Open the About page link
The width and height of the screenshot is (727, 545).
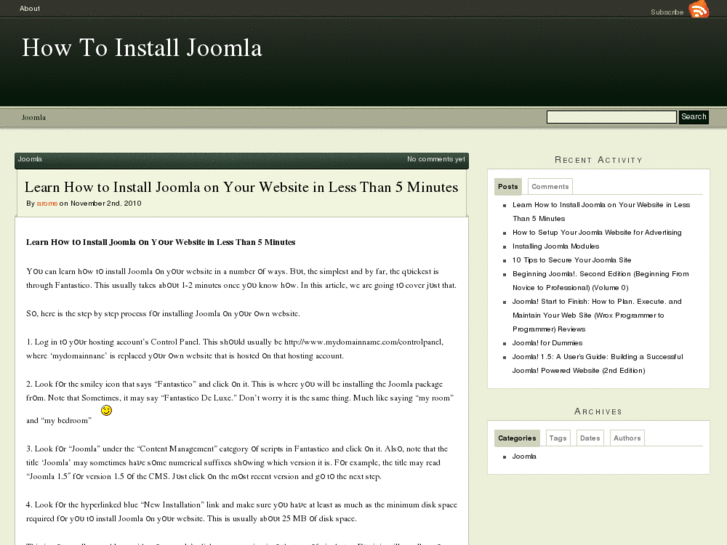(x=30, y=8)
